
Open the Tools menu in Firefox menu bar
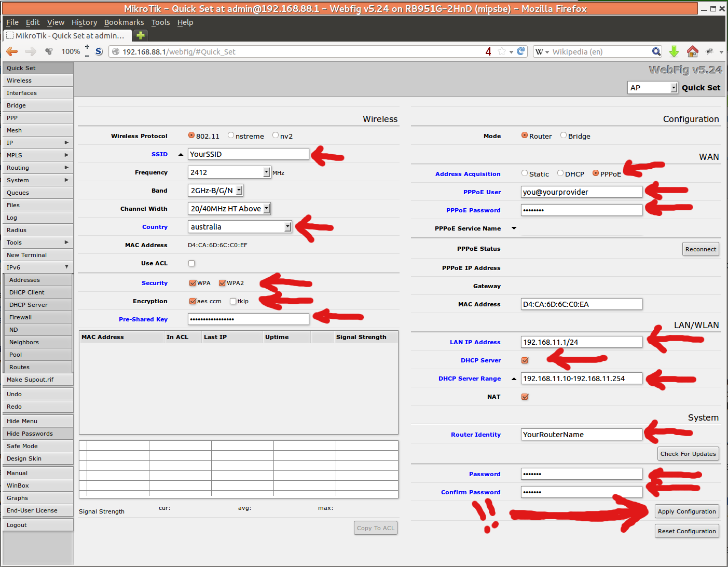160,22
